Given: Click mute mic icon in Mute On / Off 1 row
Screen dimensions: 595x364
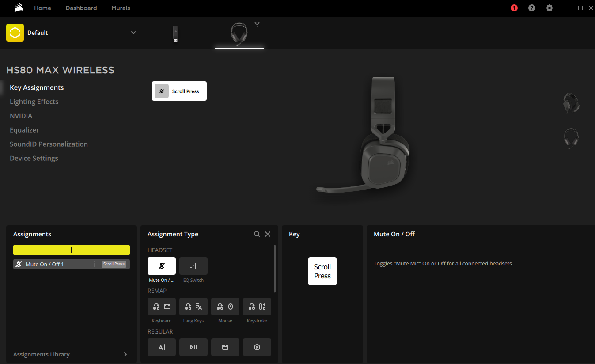Looking at the screenshot, I should click(x=19, y=264).
